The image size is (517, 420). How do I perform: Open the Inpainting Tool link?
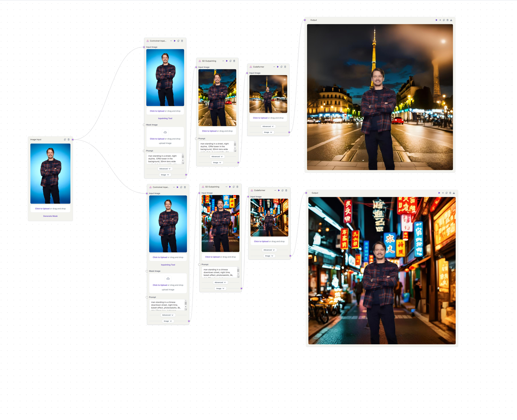click(x=165, y=118)
